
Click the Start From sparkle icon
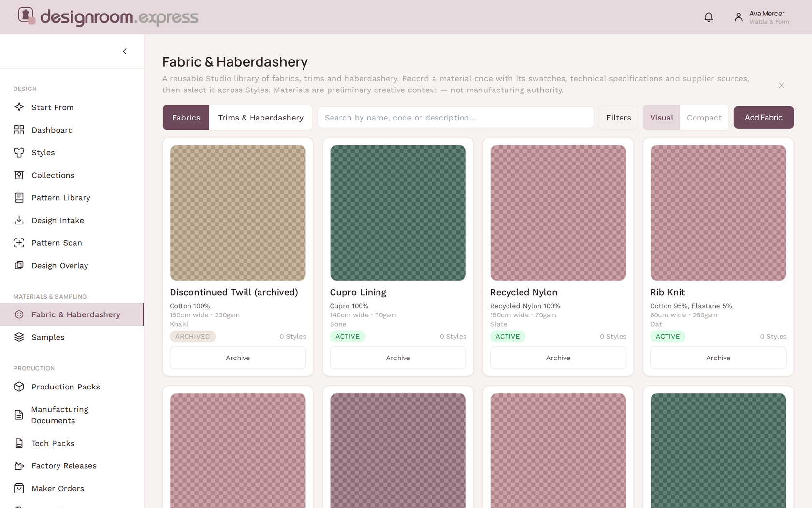19,107
